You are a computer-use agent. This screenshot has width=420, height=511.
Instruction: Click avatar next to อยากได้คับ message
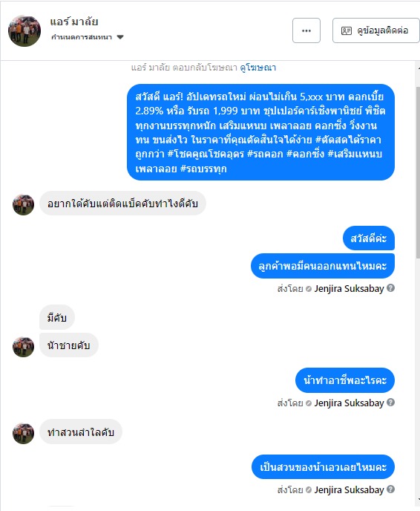point(23,205)
